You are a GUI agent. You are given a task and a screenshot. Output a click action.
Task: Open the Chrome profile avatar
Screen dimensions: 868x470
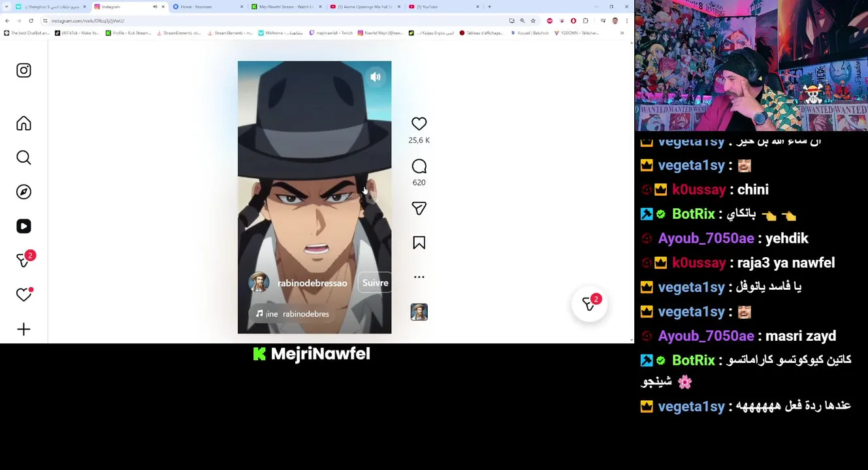click(615, 21)
